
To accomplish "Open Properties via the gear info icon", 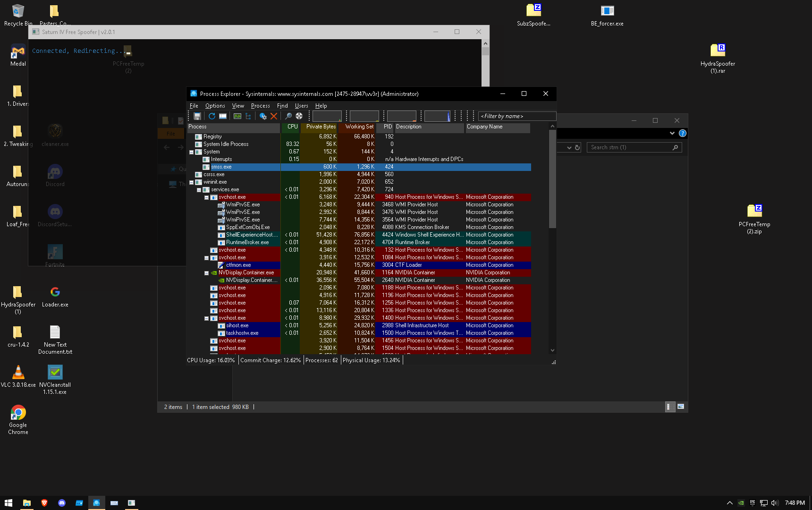I will click(x=263, y=116).
